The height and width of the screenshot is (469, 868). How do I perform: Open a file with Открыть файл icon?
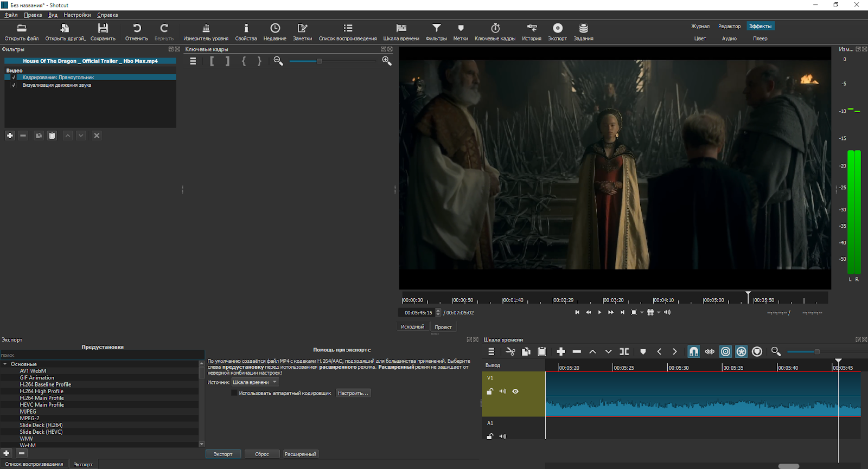pos(22,32)
